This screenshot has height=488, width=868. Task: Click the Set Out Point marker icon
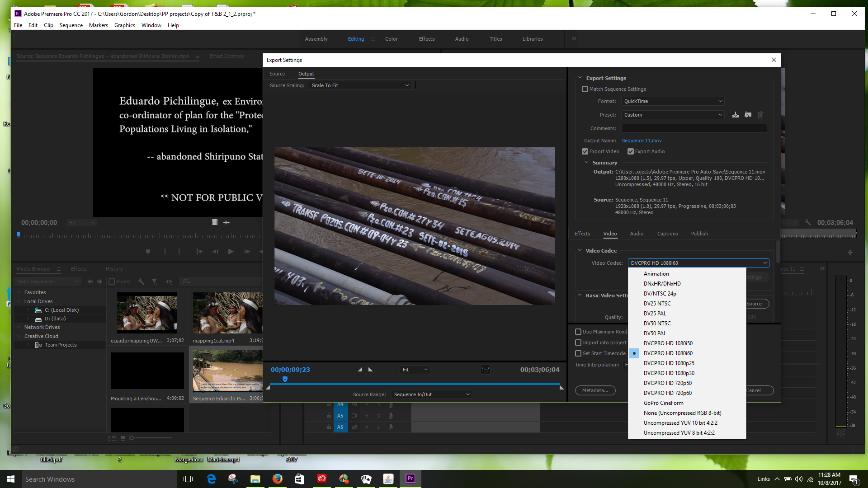coord(371,370)
